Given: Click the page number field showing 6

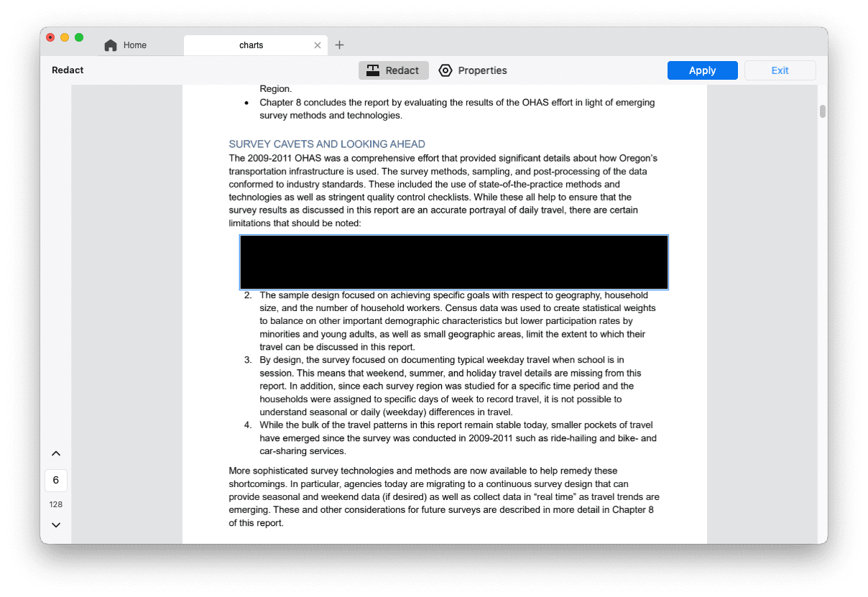Looking at the screenshot, I should 55,480.
